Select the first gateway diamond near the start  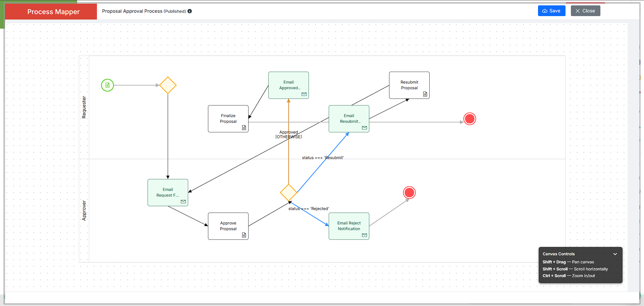coord(168,85)
